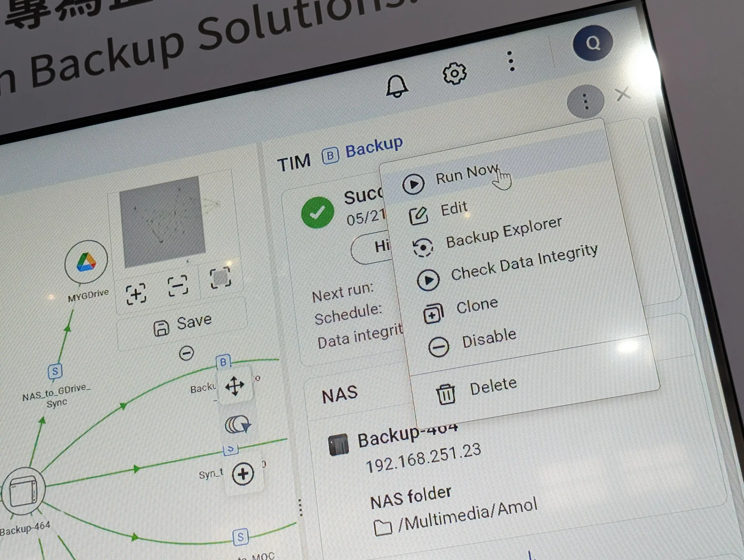
Task: Click the Edit pencil icon
Action: tap(419, 216)
